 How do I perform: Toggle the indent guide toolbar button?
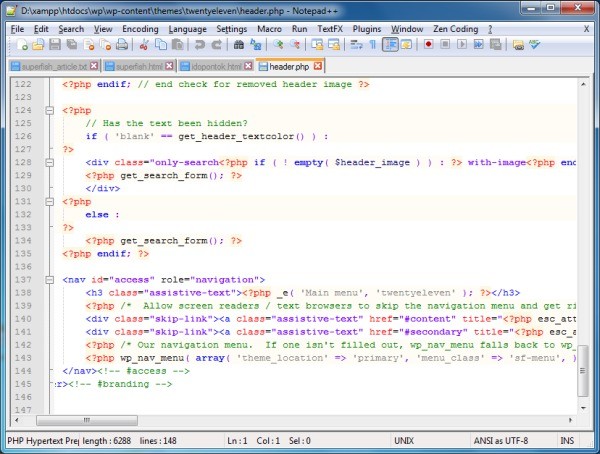(390, 45)
